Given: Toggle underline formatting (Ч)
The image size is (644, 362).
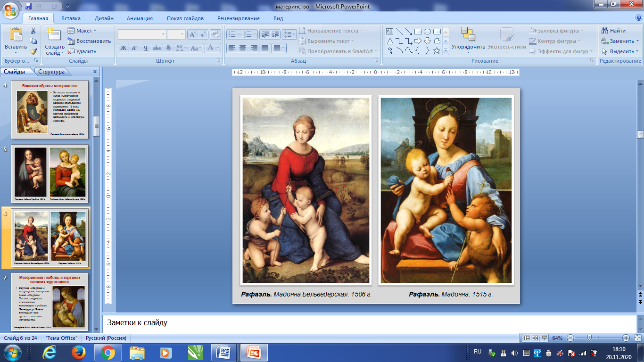Looking at the screenshot, I should [x=145, y=48].
